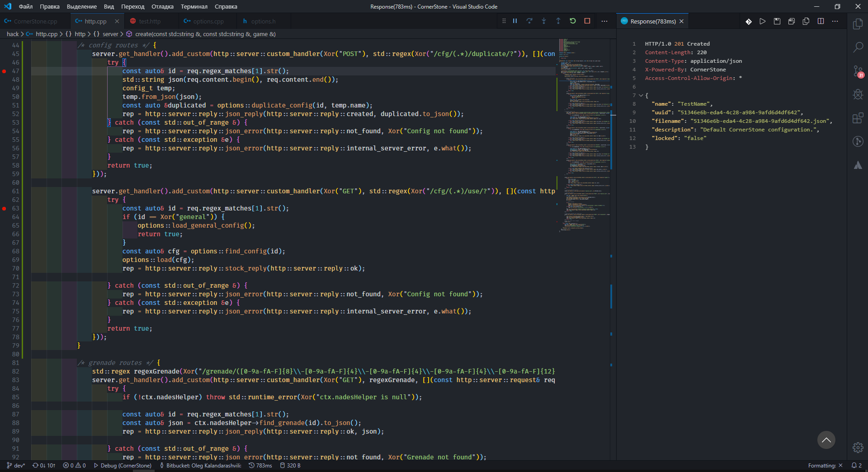868x472 pixels.
Task: Click 'hack' in the breadcrumb
Action: click(x=13, y=34)
